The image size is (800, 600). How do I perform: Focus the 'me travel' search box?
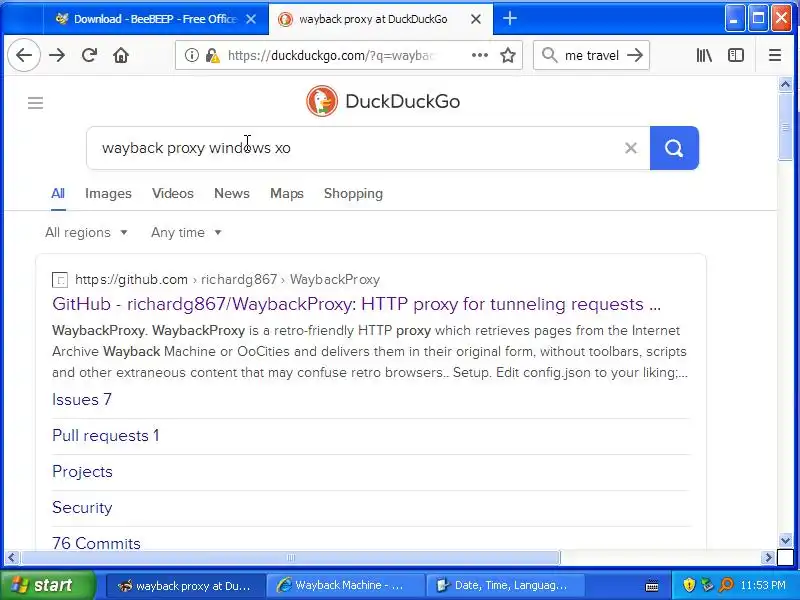click(592, 55)
